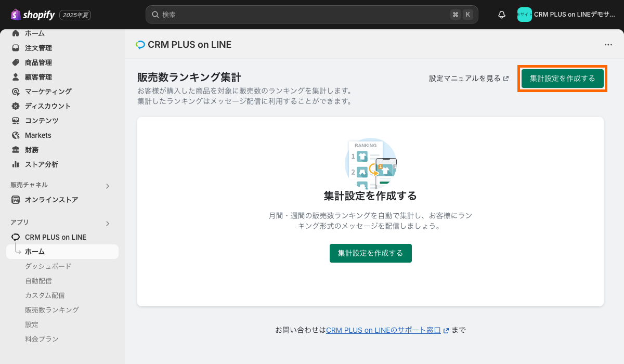The height and width of the screenshot is (364, 624).
Task: Click the 顧客管理 person icon
Action: (16, 77)
